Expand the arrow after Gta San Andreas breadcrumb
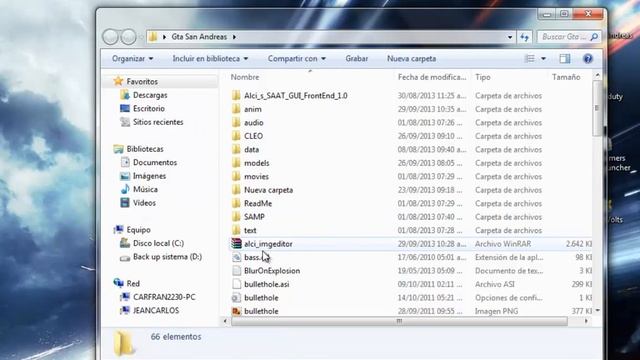Screen dimensions: 640x360 click(x=234, y=37)
